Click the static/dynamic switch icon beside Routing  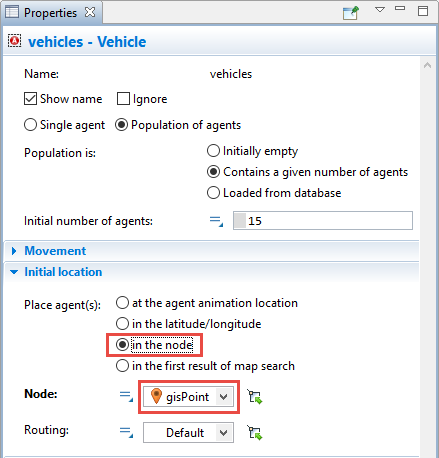tap(126, 432)
